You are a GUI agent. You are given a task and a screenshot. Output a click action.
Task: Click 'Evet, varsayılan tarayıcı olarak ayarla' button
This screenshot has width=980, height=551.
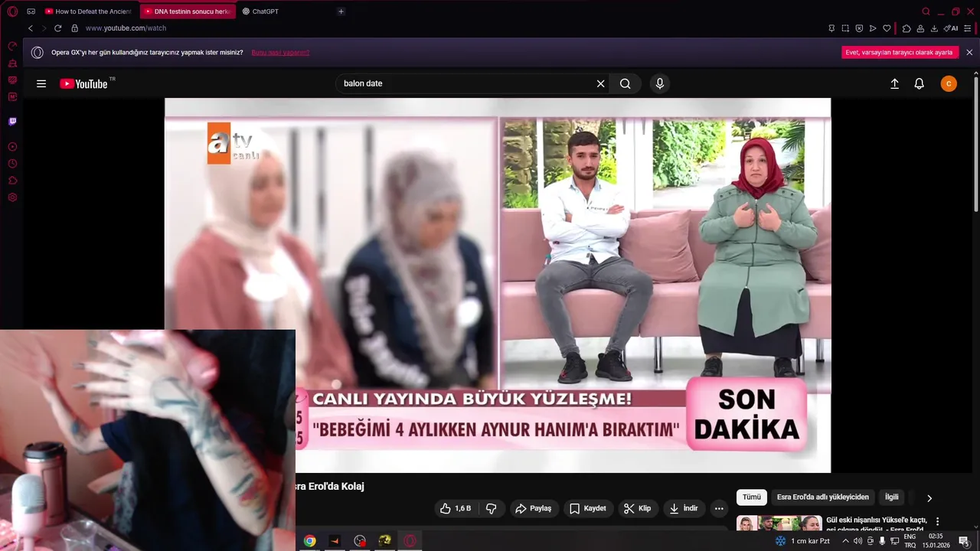[899, 53]
